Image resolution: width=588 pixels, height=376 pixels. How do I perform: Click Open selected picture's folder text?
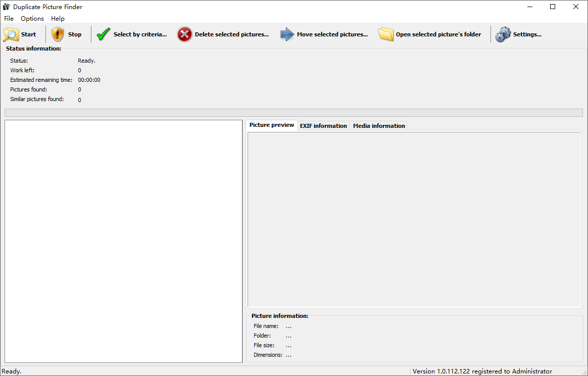[x=438, y=34]
